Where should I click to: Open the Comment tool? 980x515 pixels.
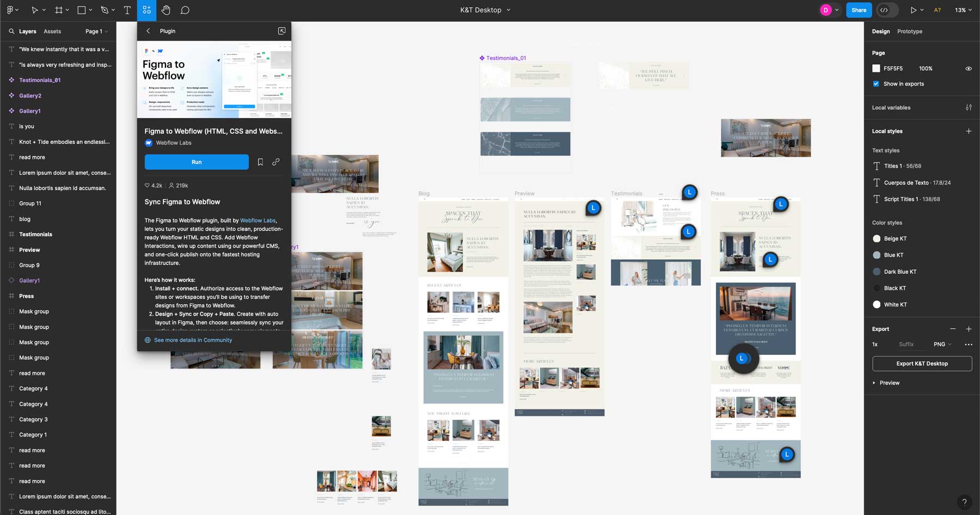[185, 10]
